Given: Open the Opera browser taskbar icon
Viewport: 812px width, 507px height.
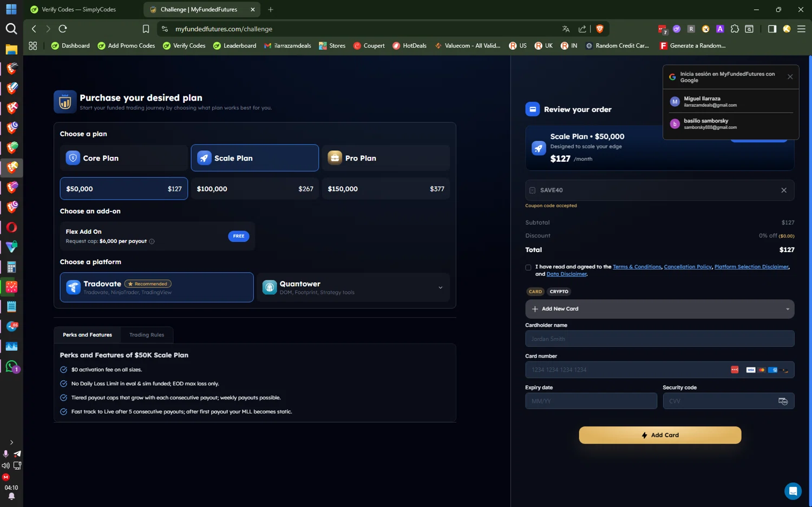Looking at the screenshot, I should [11, 227].
